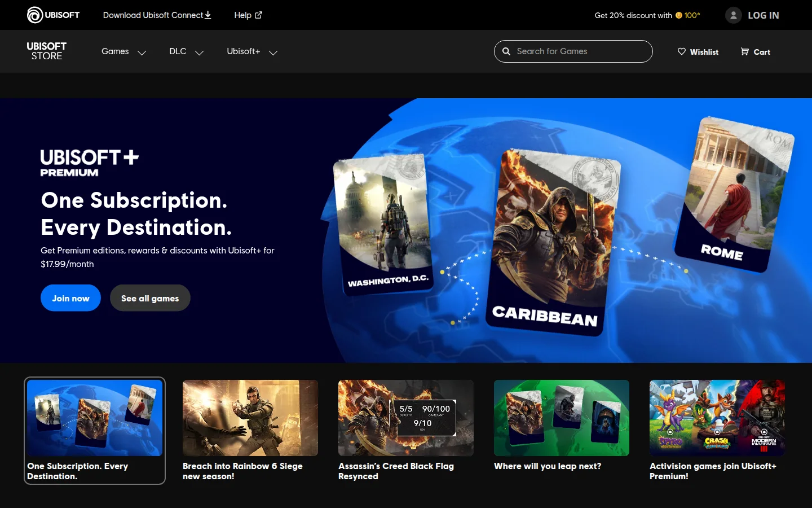
Task: Click the external link icon next to Help
Action: (x=258, y=15)
